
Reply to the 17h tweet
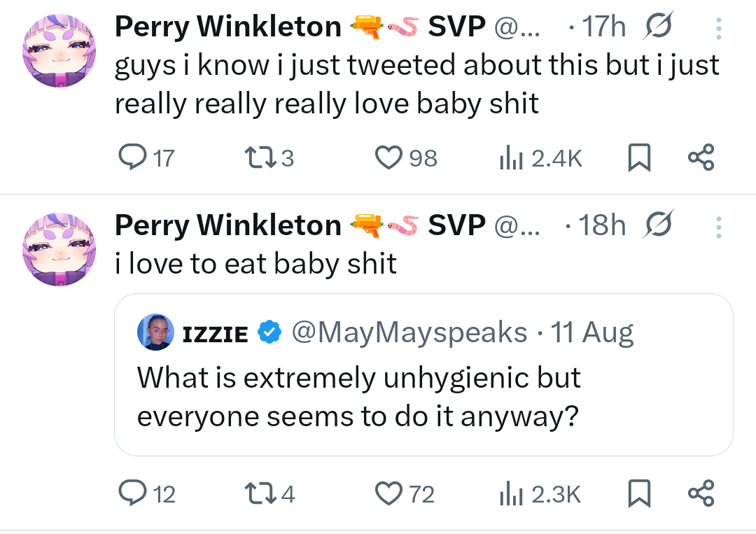130,157
